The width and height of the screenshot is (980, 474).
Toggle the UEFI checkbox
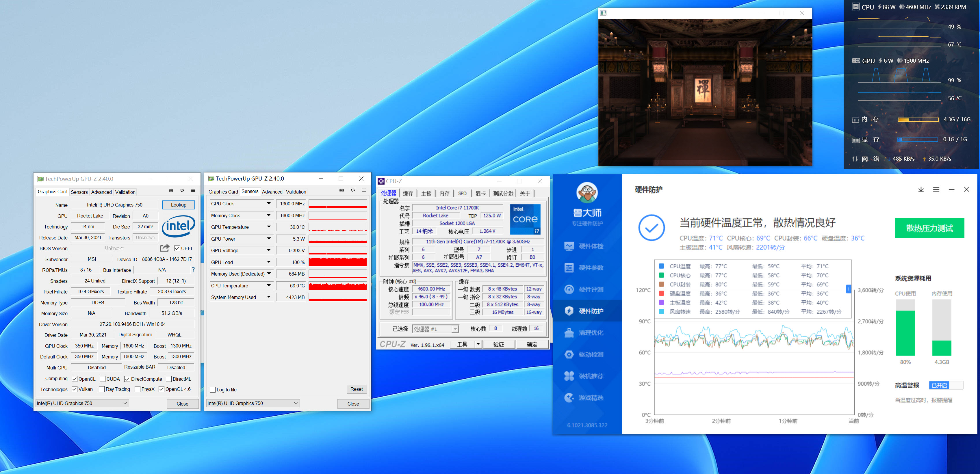pos(177,248)
